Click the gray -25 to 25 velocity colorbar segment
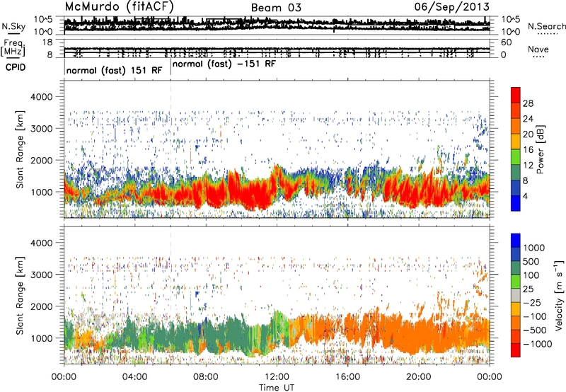 [516, 295]
